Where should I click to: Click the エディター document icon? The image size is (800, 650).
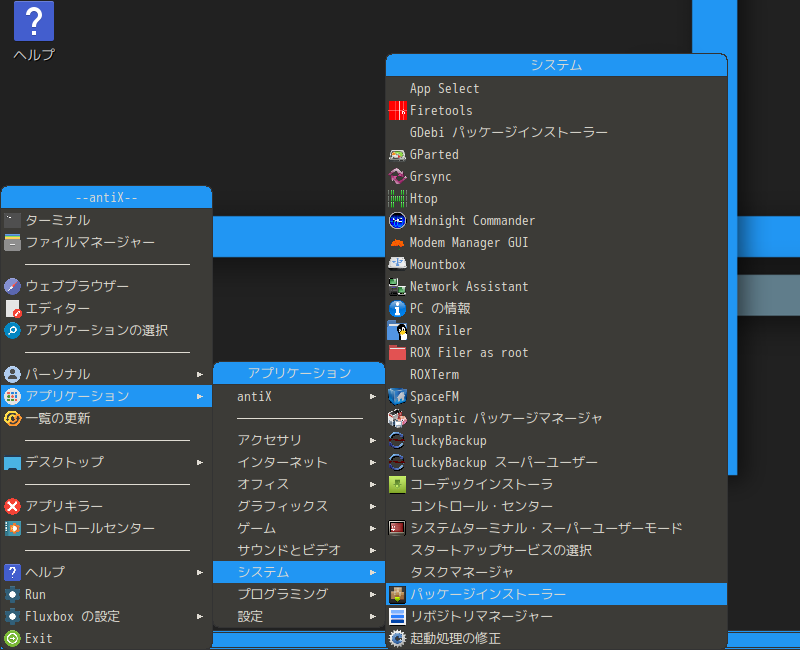[12, 308]
